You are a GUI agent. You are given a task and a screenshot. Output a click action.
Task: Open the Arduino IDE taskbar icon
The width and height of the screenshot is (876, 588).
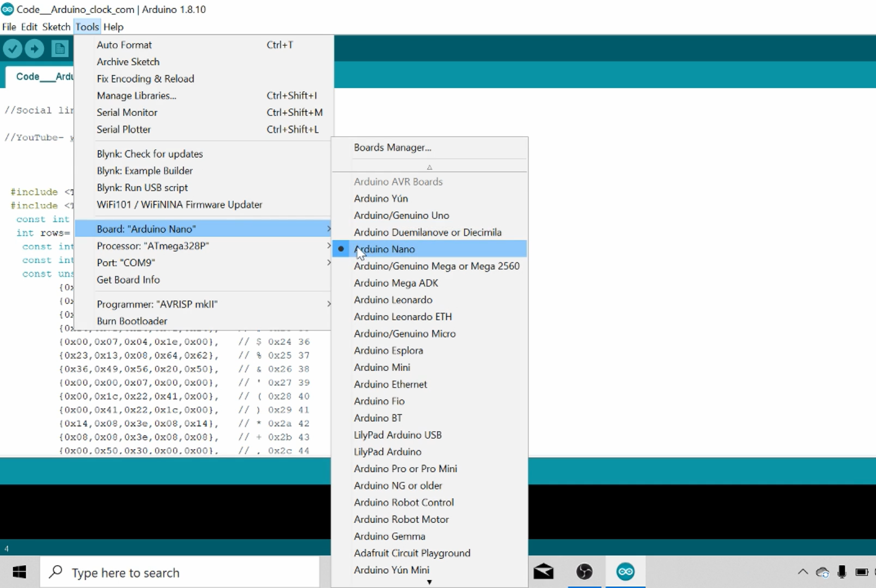(625, 572)
